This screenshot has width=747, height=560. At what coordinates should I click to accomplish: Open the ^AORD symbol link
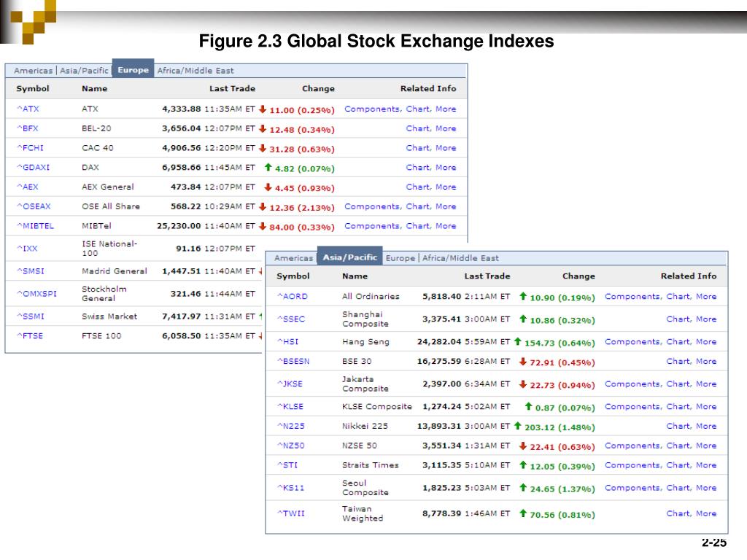point(293,296)
